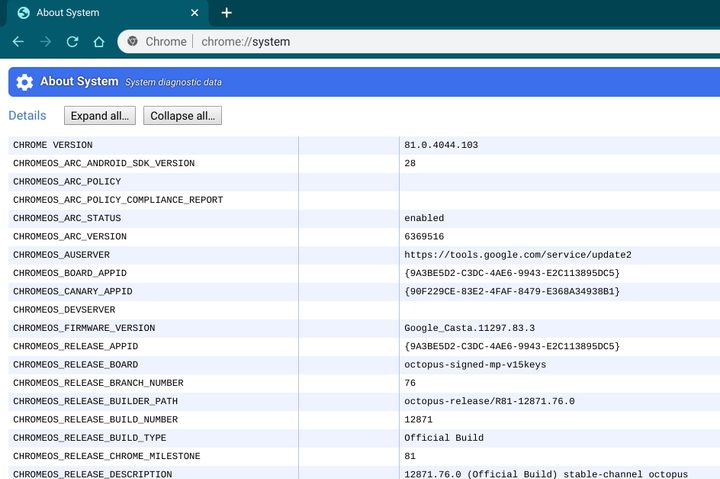Reload the chrome://system page
The width and height of the screenshot is (720, 479).
72,42
